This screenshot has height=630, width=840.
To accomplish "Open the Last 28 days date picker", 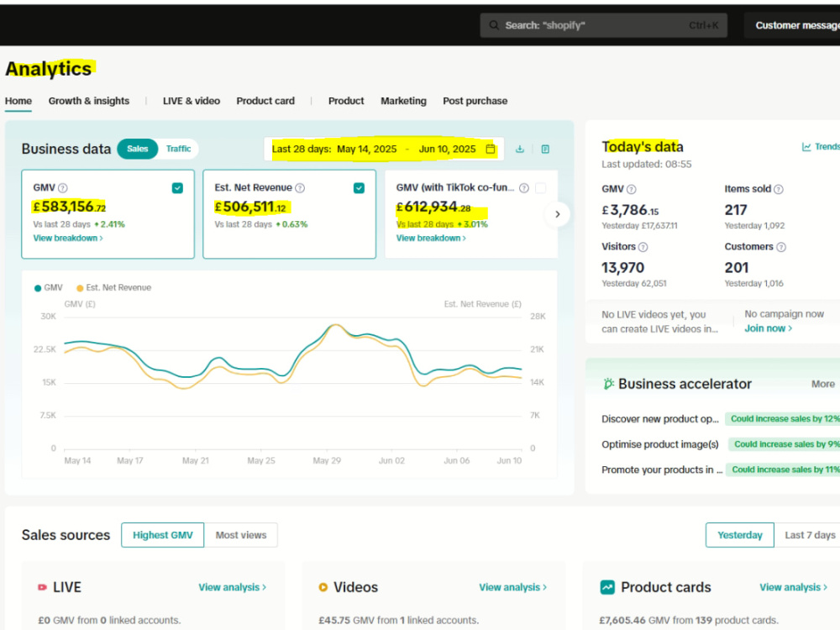I will pos(384,149).
